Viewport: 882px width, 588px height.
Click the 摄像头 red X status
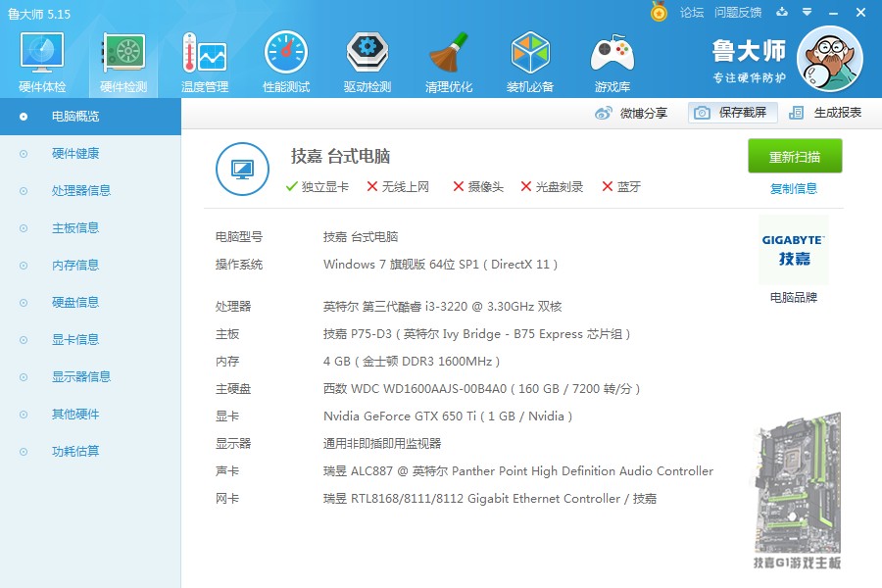click(478, 187)
